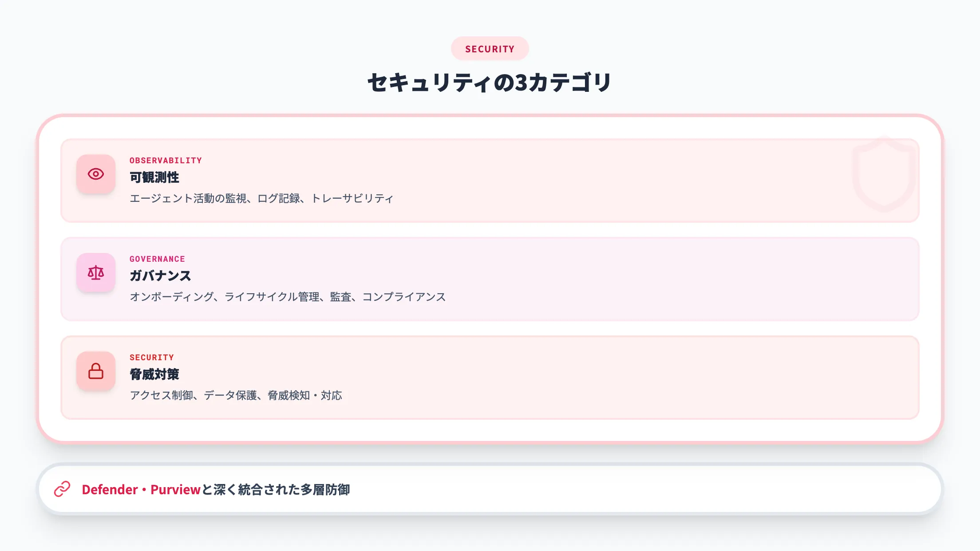Click the エージェント活動の監視 description text
Screen dimensions: 980x551
(x=261, y=198)
